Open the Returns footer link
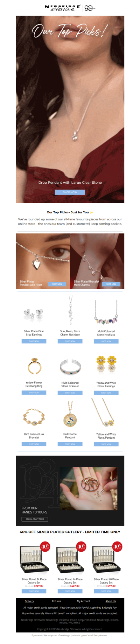The image size is (140, 644). point(56,601)
